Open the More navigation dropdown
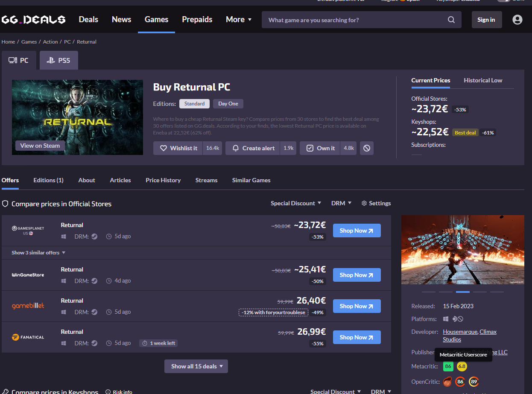The image size is (532, 394). point(239,20)
